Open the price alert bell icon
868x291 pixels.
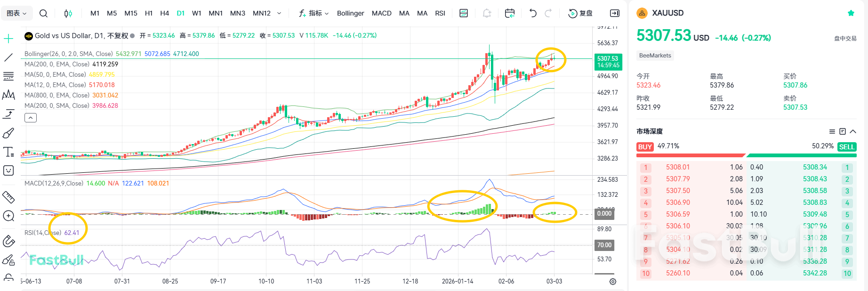pyautogui.click(x=487, y=13)
